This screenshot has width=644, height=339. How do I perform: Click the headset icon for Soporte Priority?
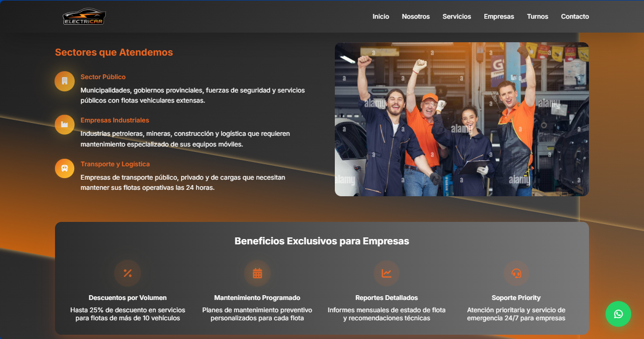tap(516, 273)
